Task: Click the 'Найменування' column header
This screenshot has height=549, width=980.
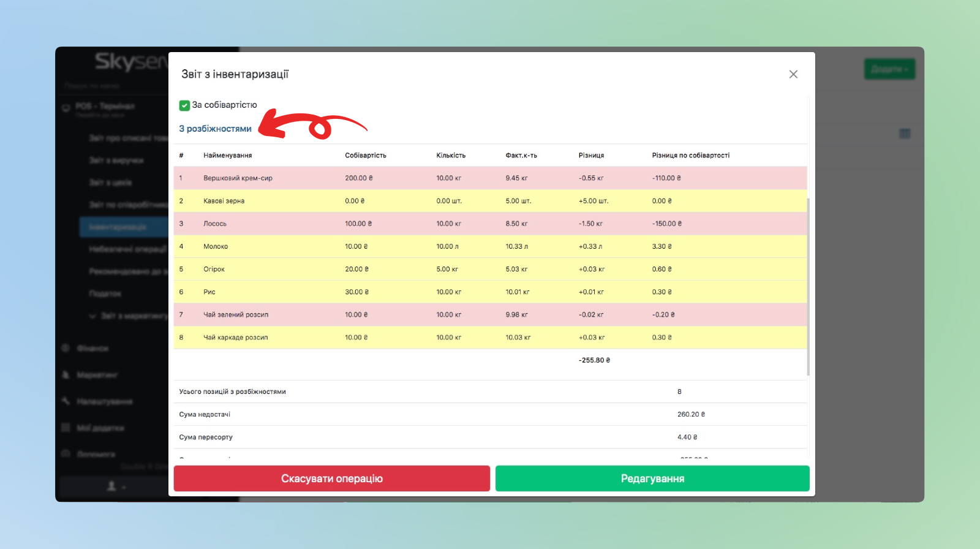Action: click(228, 156)
